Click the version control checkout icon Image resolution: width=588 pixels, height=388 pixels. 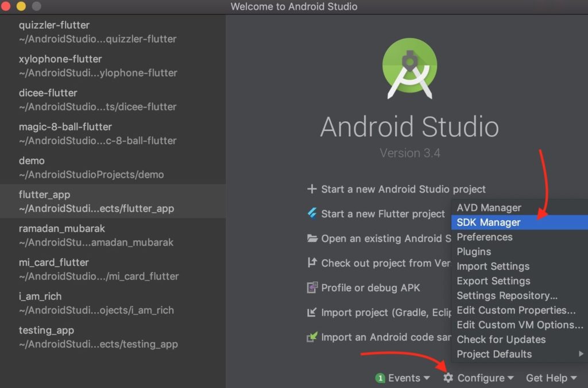(312, 263)
